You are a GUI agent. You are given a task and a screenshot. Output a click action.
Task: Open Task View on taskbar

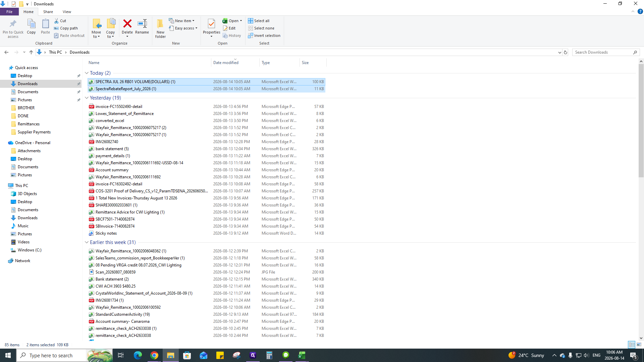point(121,355)
